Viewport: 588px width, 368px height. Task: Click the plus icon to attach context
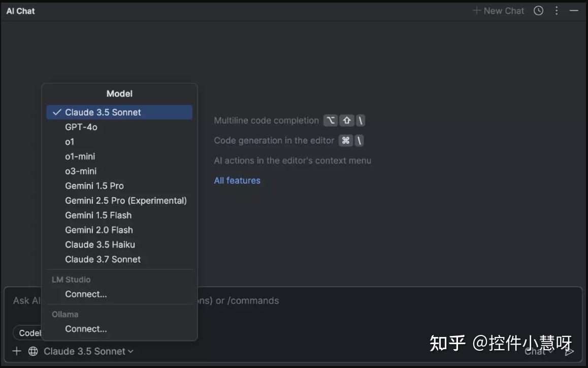pos(16,351)
